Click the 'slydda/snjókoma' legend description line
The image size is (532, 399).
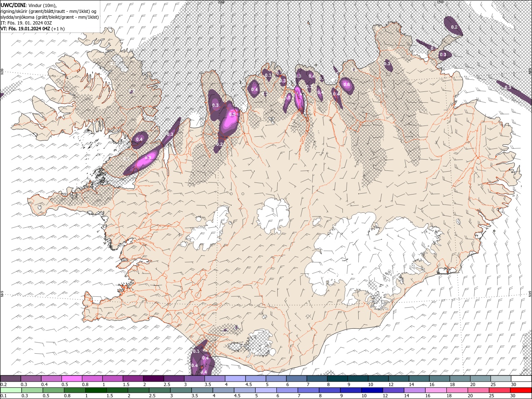tap(49, 17)
